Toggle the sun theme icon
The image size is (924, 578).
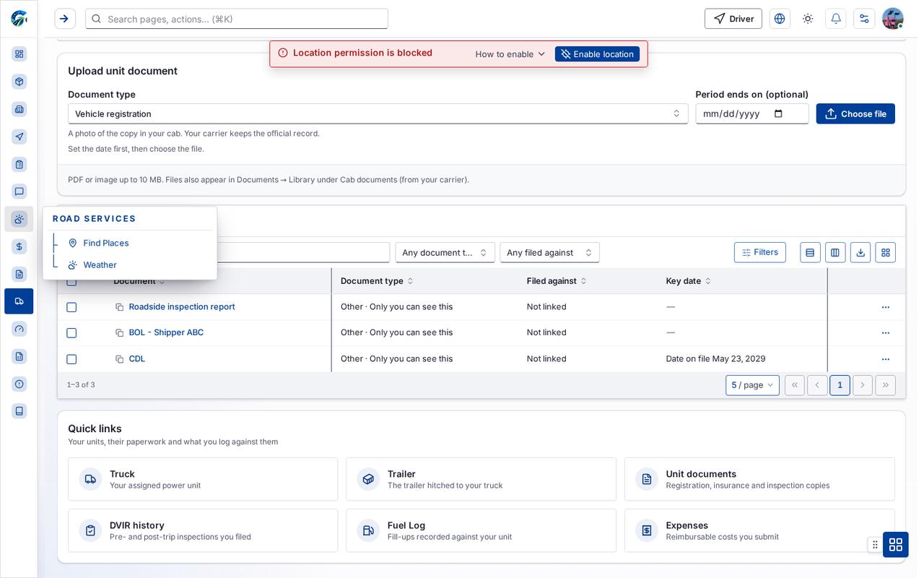[x=808, y=19]
